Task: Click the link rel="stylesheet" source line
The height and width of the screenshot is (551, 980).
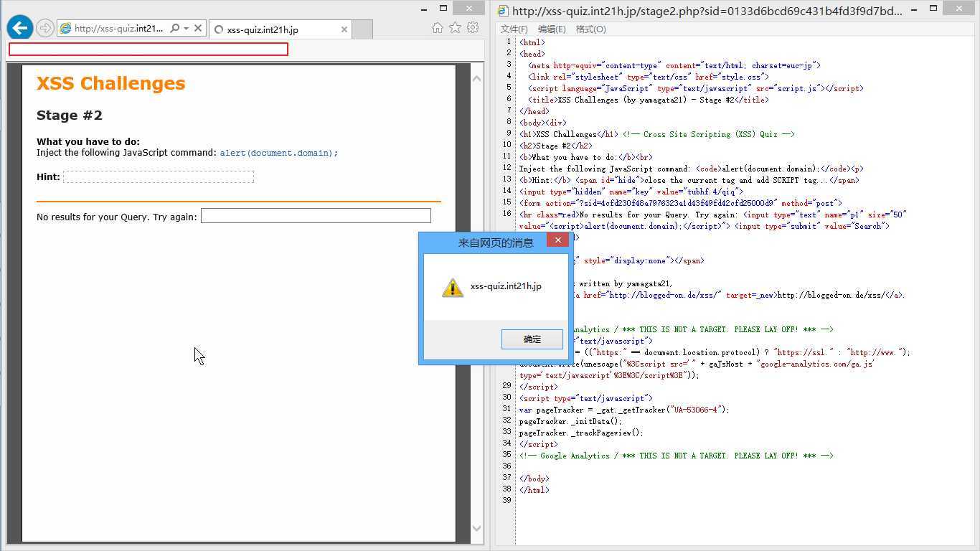Action: point(648,77)
